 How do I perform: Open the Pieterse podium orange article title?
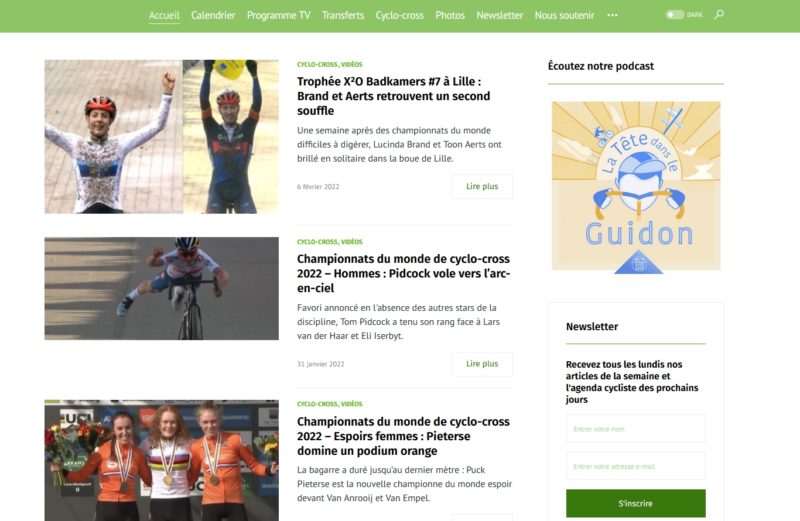pyautogui.click(x=403, y=436)
